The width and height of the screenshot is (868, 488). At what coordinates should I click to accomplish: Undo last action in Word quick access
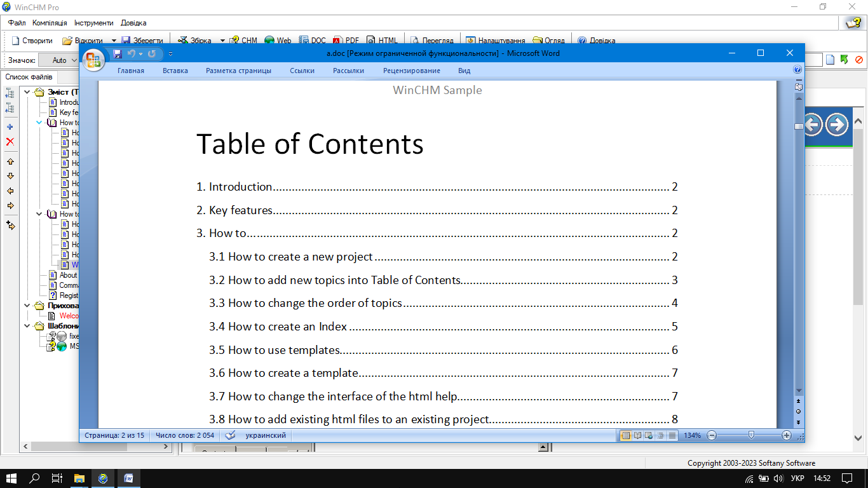(x=132, y=54)
